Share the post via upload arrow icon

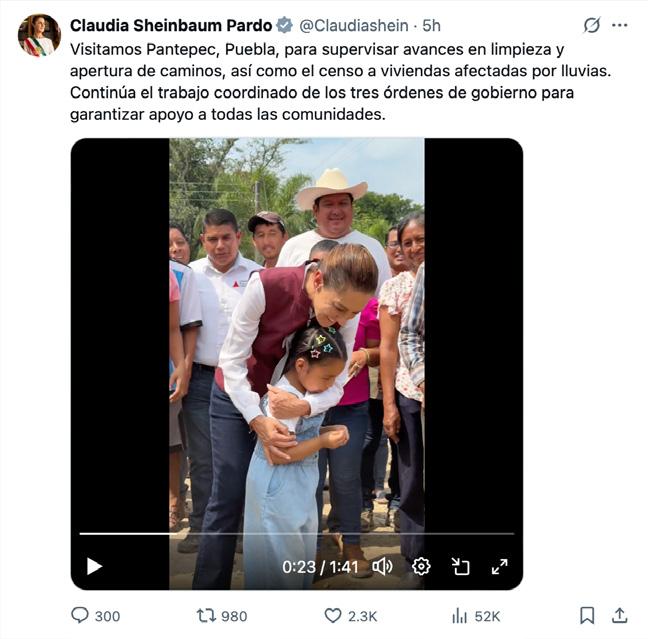click(619, 615)
